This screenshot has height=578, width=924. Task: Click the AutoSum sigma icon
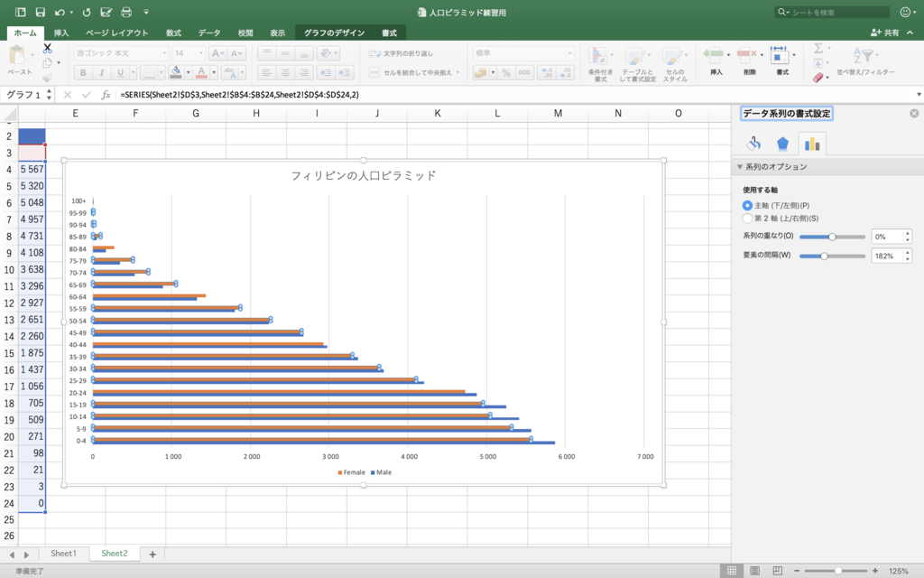(818, 48)
